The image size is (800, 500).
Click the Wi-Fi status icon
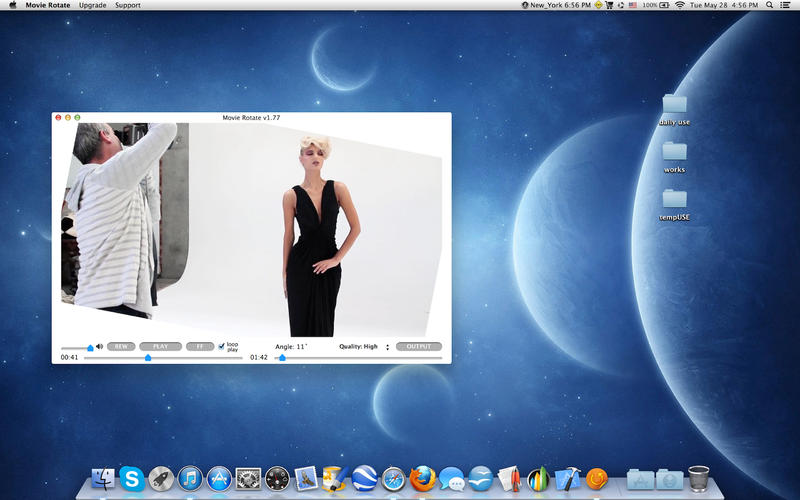(x=680, y=5)
